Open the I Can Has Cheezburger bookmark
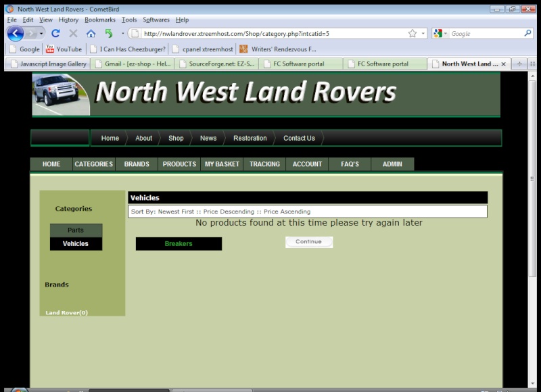The width and height of the screenshot is (541, 392). point(128,49)
